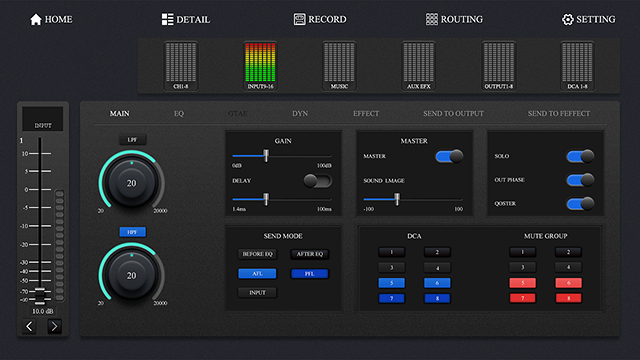This screenshot has height=360, width=640.
Task: Assign DCA group 2
Action: [437, 252]
